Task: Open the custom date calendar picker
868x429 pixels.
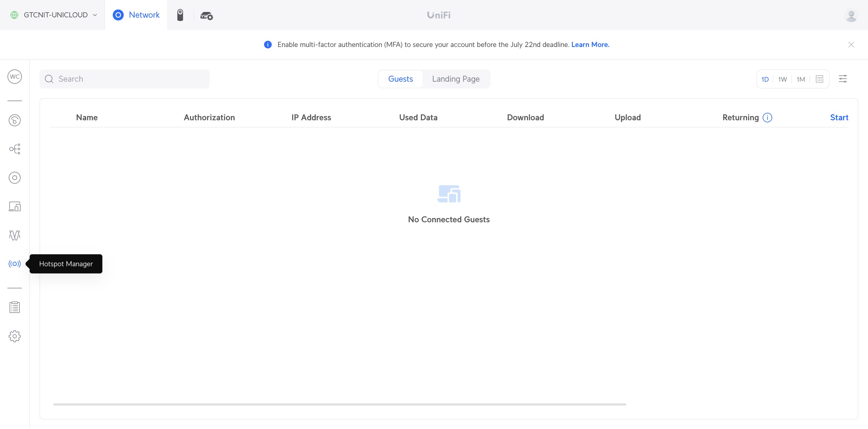Action: pos(819,79)
